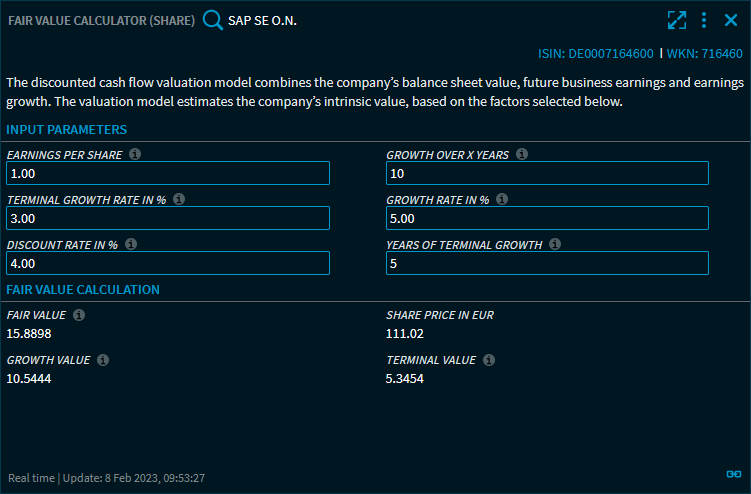This screenshot has width=751, height=494.
Task: Click the link chain icon at bottom right
Action: coord(732,474)
